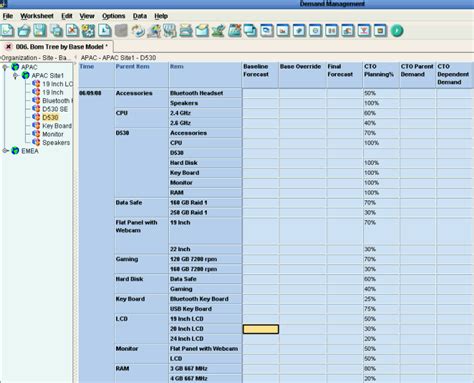Click the save floppy disk icon
The width and height of the screenshot is (474, 383).
[40, 31]
